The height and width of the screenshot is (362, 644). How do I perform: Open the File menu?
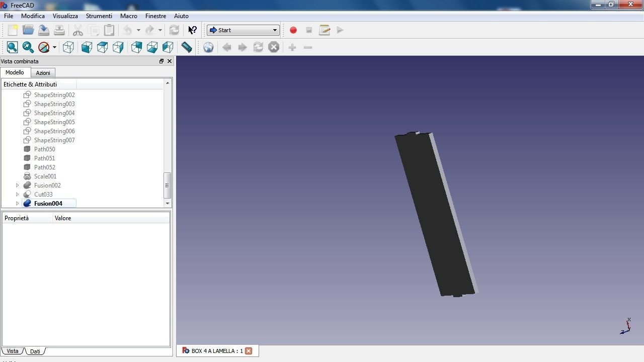tap(9, 16)
